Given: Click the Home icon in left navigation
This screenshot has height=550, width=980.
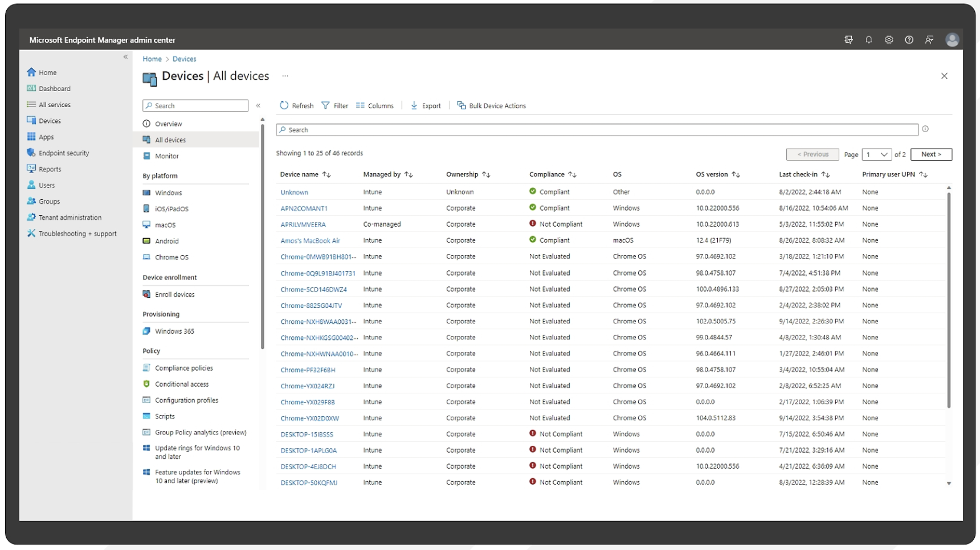Looking at the screenshot, I should pos(31,72).
